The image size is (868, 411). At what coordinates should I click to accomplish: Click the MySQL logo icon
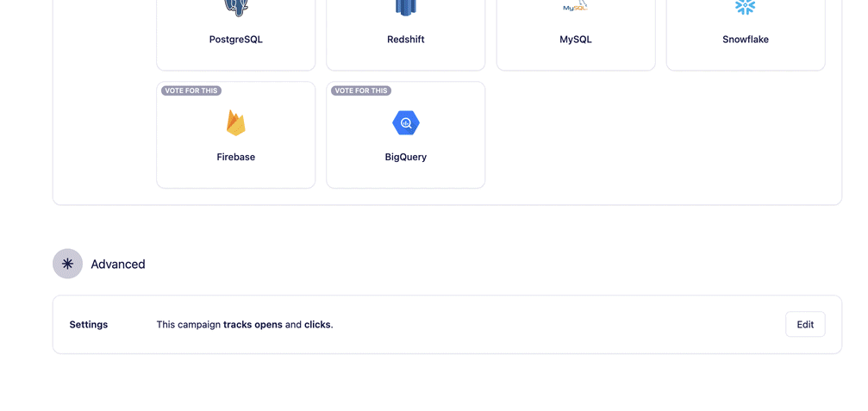(576, 6)
